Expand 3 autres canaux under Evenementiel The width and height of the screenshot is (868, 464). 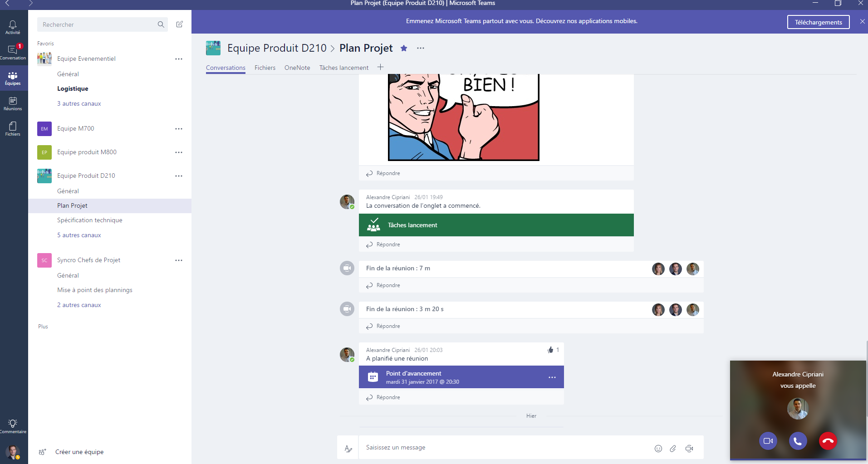79,103
